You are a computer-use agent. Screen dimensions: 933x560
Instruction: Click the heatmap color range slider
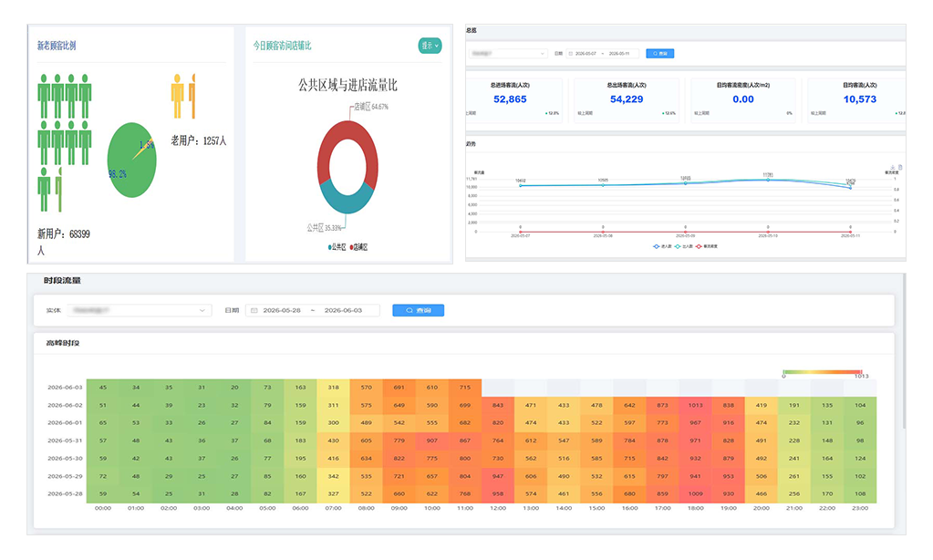[x=823, y=372]
